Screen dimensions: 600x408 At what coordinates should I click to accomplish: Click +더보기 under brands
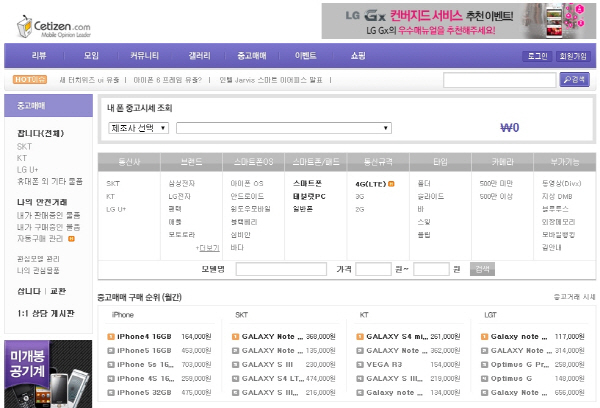[207, 248]
